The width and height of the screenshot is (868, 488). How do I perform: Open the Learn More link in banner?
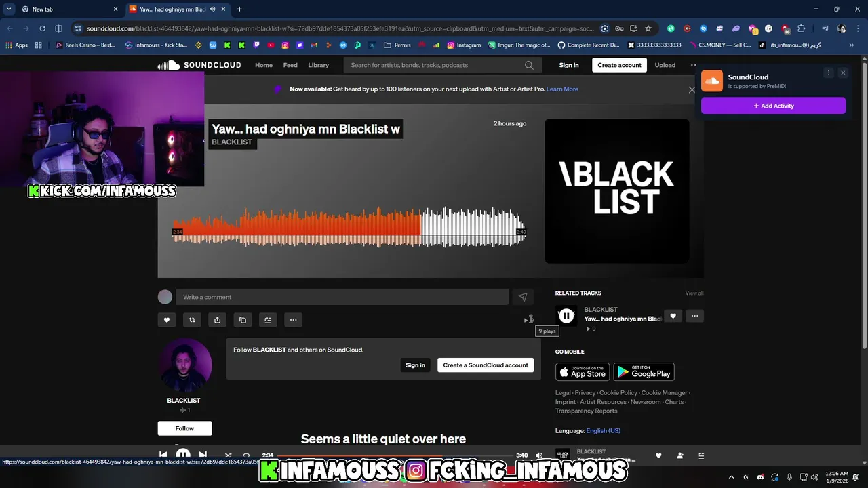[562, 89]
